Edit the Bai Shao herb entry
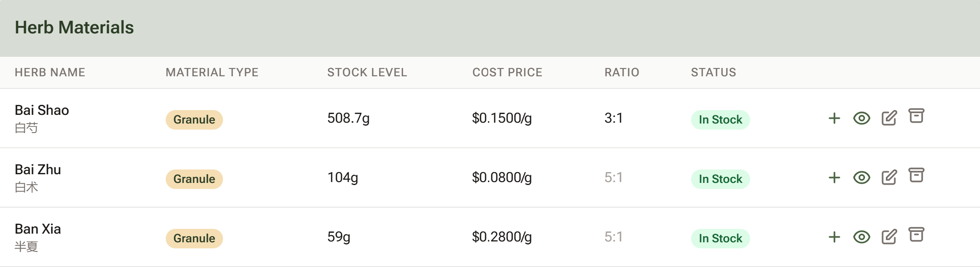Viewport: 980px width, 267px height. pos(889,118)
